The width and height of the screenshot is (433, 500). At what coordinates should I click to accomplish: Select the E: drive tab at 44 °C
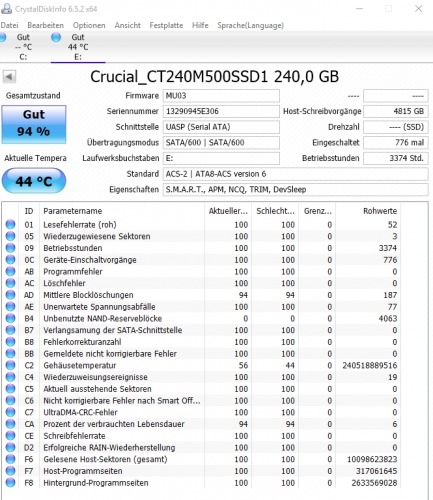(78, 47)
